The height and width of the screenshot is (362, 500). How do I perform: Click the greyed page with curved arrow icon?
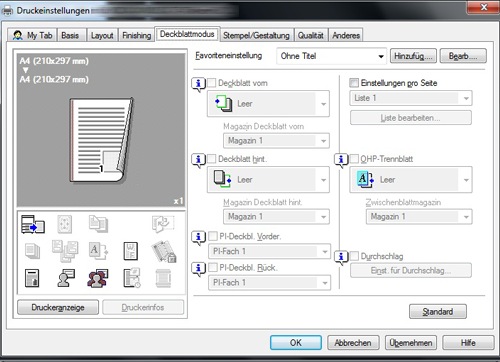(163, 224)
